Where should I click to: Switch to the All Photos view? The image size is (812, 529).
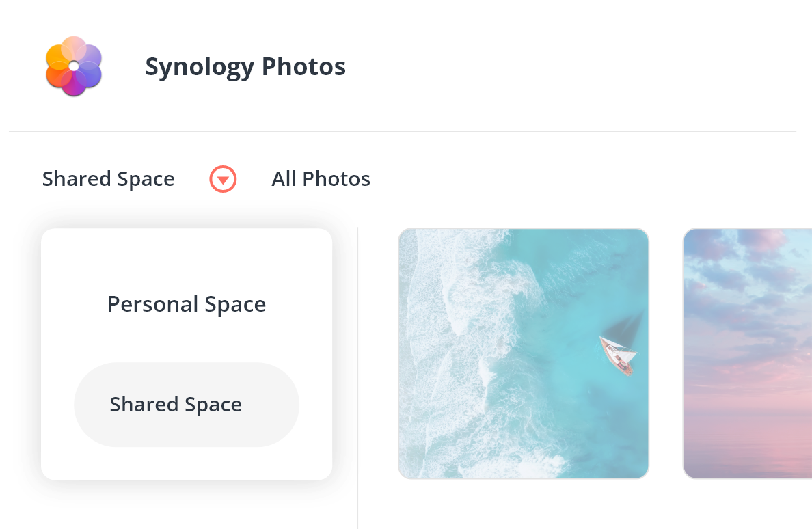click(321, 179)
